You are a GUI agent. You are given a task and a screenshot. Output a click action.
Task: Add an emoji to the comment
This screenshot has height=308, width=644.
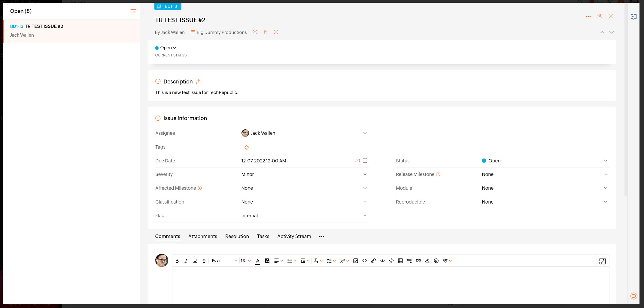pos(436,261)
